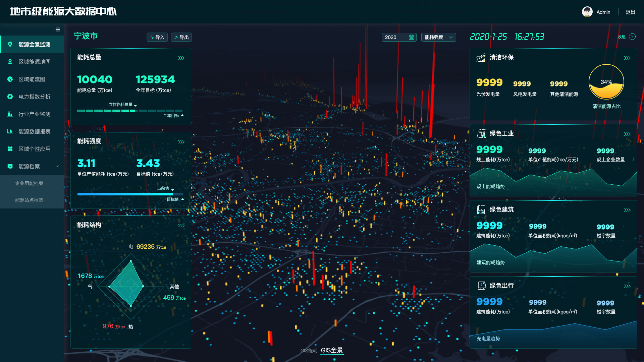Image resolution: width=644 pixels, height=362 pixels.
Task: Click the 导入 import button
Action: [157, 37]
